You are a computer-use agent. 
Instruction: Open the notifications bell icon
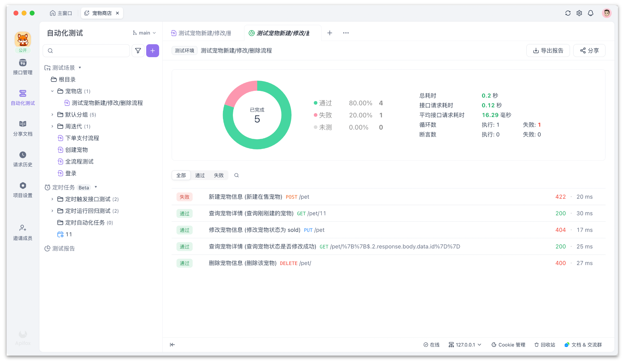(x=591, y=13)
